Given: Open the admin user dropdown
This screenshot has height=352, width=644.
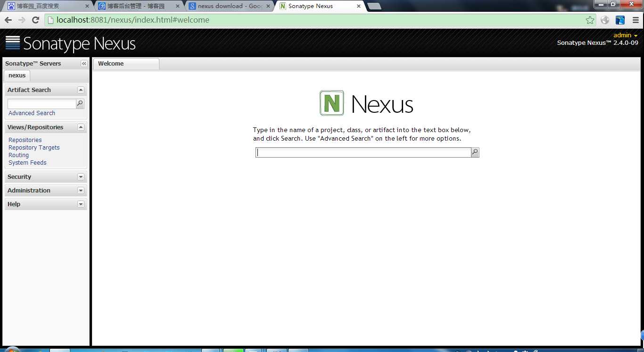Looking at the screenshot, I should coord(626,35).
